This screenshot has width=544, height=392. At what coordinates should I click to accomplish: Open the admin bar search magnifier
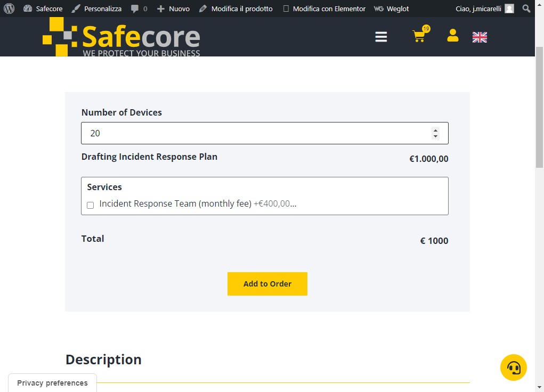click(x=526, y=9)
